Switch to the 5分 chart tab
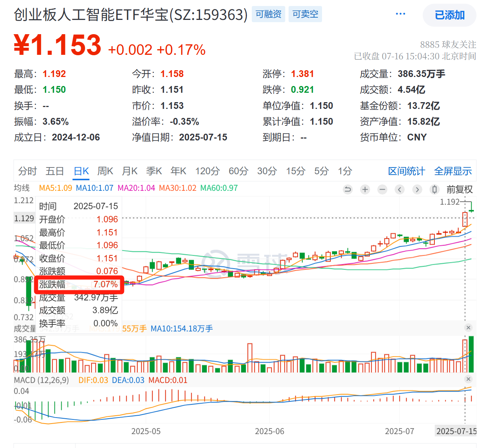Screen dimensions: 487x448 coord(322,171)
